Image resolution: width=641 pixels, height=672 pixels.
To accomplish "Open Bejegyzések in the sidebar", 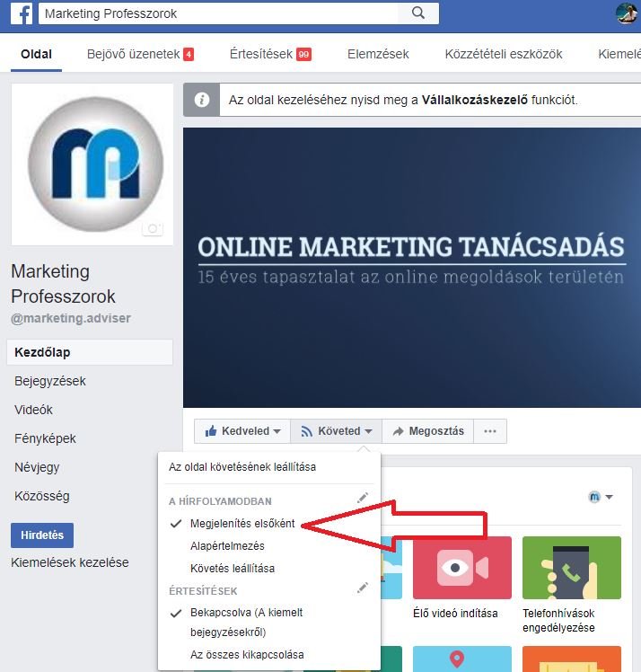I will tap(50, 381).
